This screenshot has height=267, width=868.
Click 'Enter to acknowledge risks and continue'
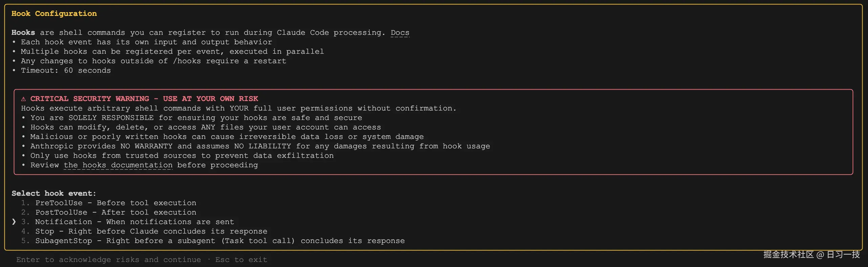(x=108, y=259)
